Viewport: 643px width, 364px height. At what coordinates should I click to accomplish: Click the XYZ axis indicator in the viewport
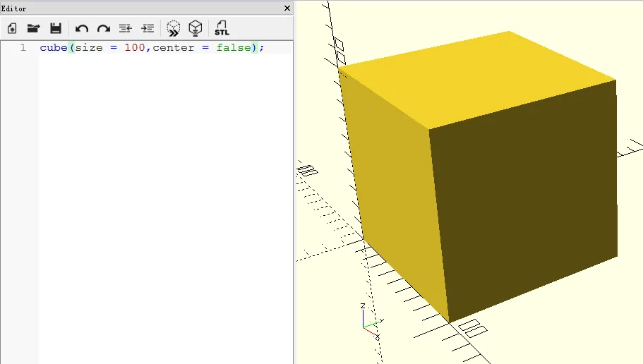[x=372, y=322]
